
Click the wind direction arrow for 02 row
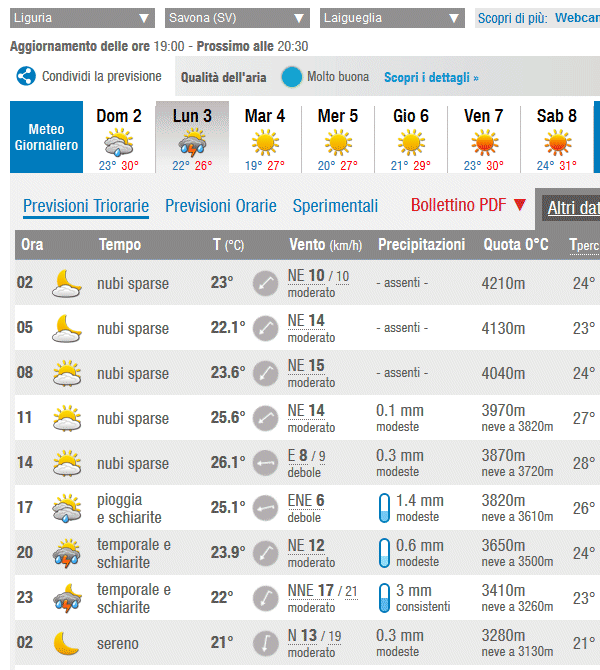point(266,283)
